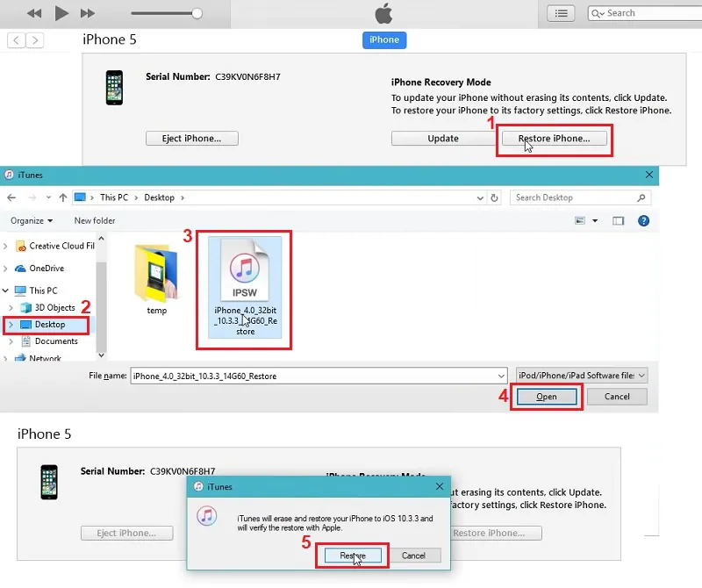Viewport: 702px width, 588px height.
Task: Click Open in the file dialog
Action: (547, 397)
